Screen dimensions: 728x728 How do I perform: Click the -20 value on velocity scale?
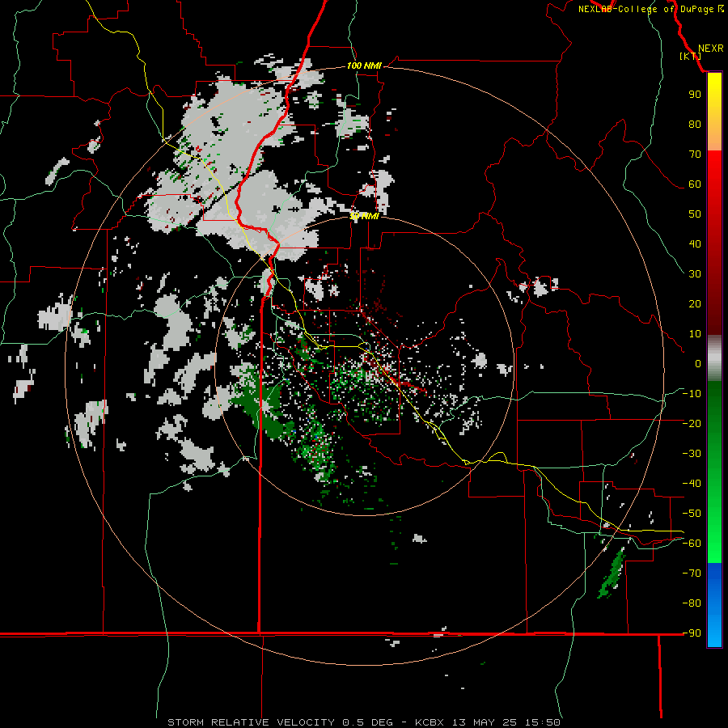[x=692, y=423]
